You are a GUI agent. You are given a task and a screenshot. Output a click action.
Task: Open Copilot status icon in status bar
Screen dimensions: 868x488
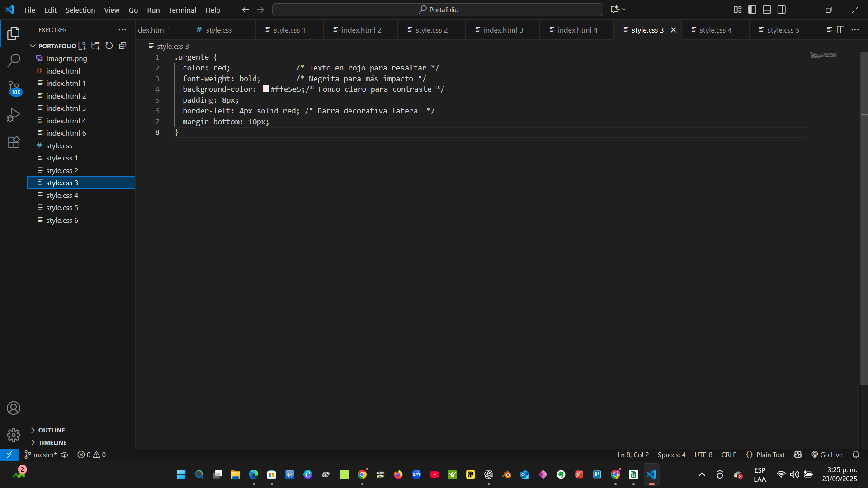point(798,455)
